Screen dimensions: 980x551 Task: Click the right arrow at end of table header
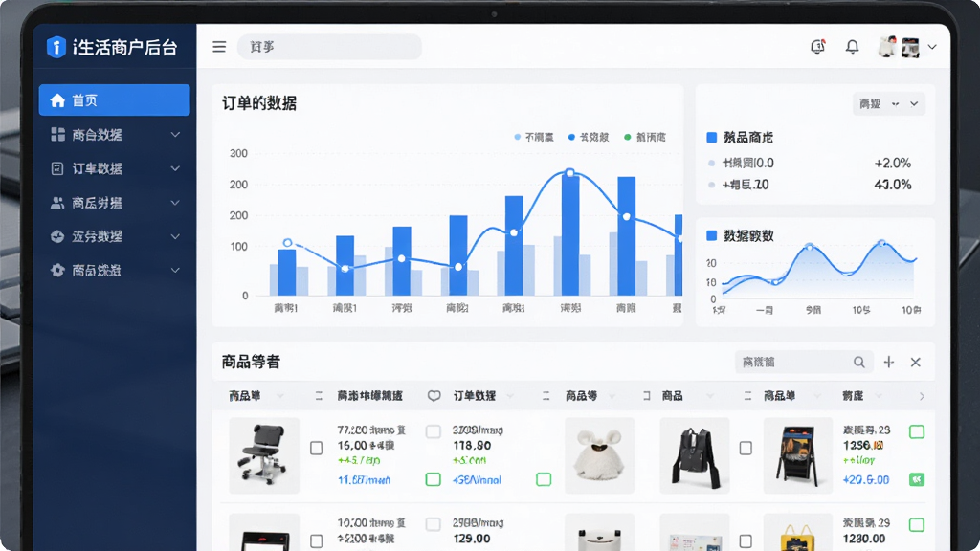coord(922,396)
